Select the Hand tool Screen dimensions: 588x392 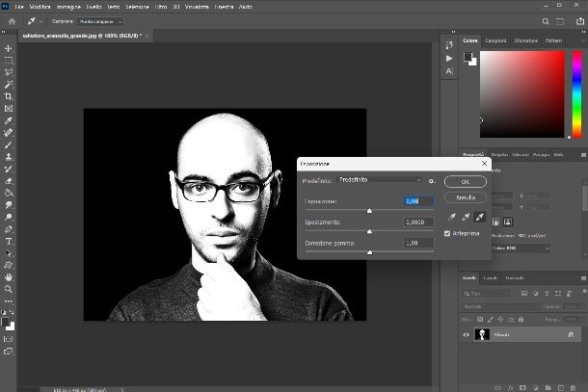[9, 277]
